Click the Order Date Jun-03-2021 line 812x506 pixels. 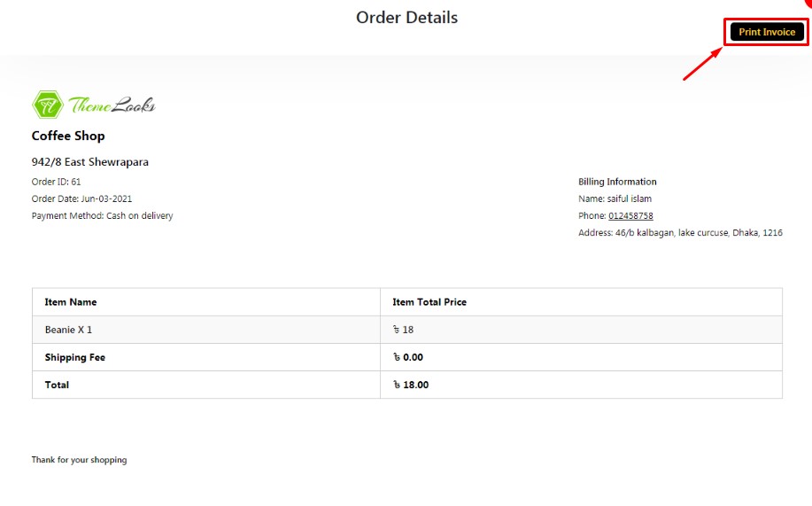[81, 199]
